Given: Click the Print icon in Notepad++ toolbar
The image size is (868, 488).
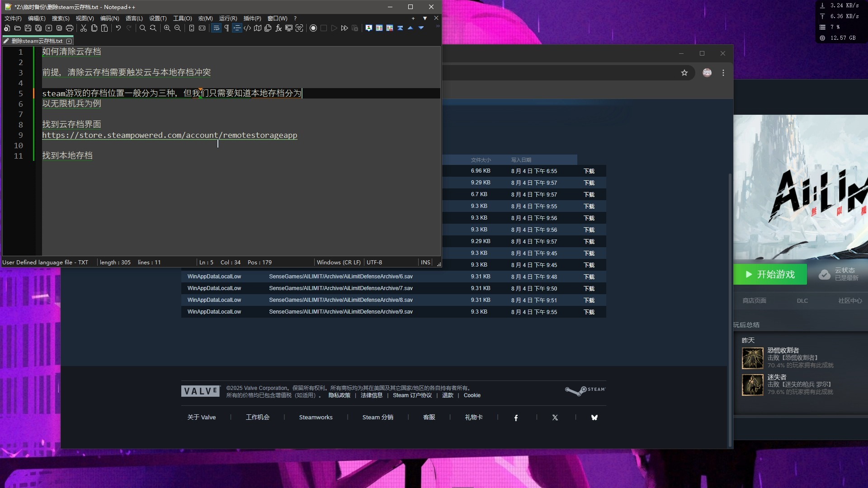Looking at the screenshot, I should [x=70, y=28].
